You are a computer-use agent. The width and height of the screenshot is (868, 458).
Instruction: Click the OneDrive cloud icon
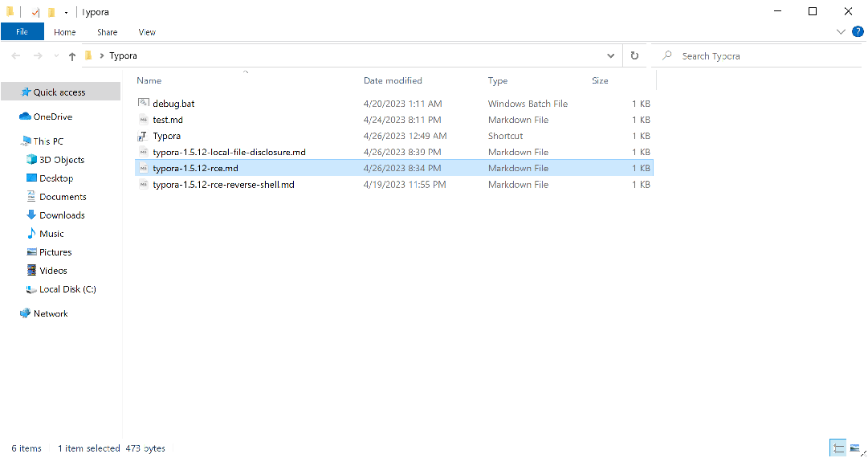click(25, 117)
